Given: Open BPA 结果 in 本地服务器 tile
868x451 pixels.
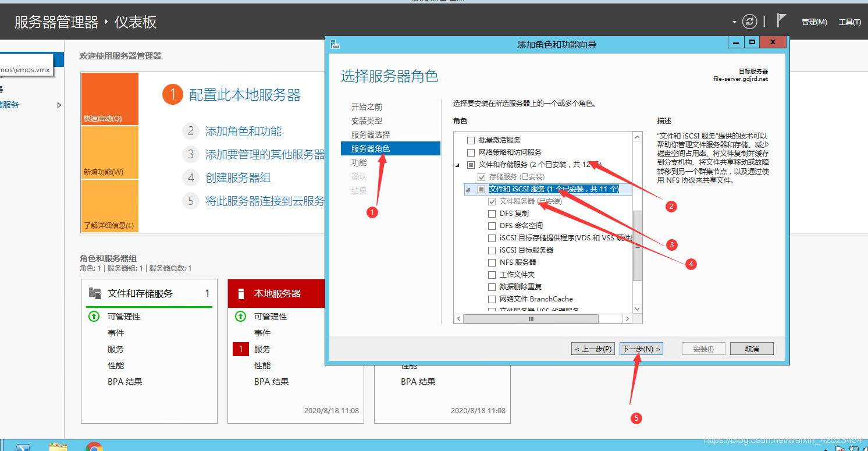Looking at the screenshot, I should pos(272,382).
